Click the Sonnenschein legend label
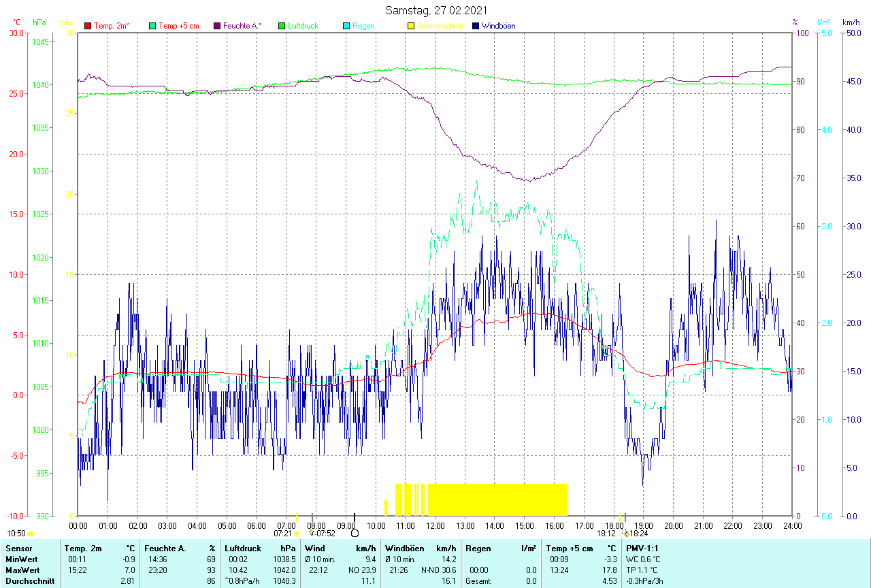This screenshot has width=871, height=588. [440, 26]
